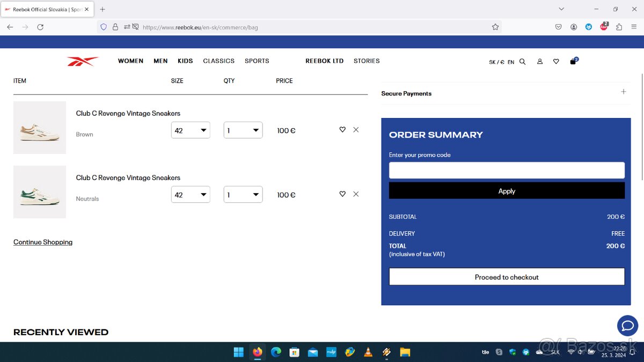The height and width of the screenshot is (362, 644).
Task: Open the shopping bag icon
Action: point(573,62)
